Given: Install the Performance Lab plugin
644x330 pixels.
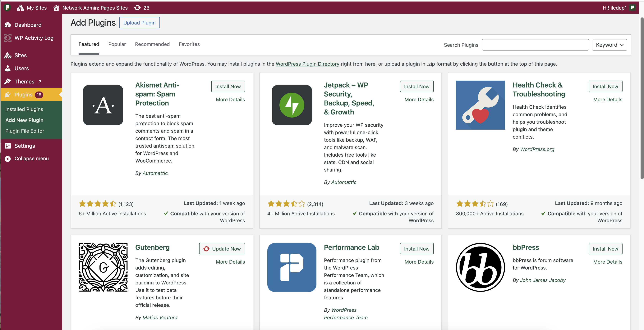Looking at the screenshot, I should pos(416,249).
